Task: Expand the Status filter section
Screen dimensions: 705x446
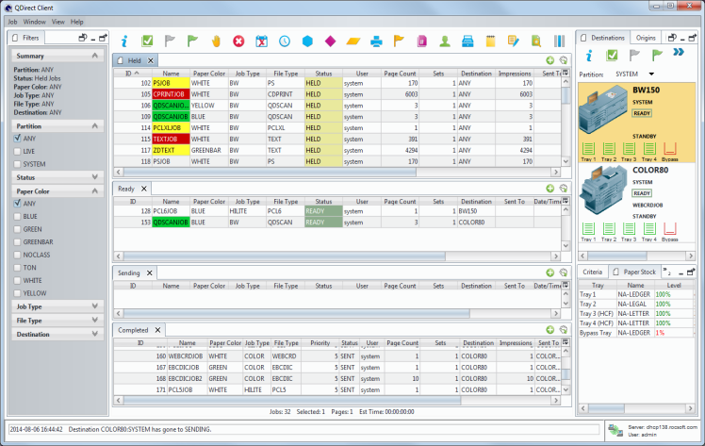Action: pos(95,177)
